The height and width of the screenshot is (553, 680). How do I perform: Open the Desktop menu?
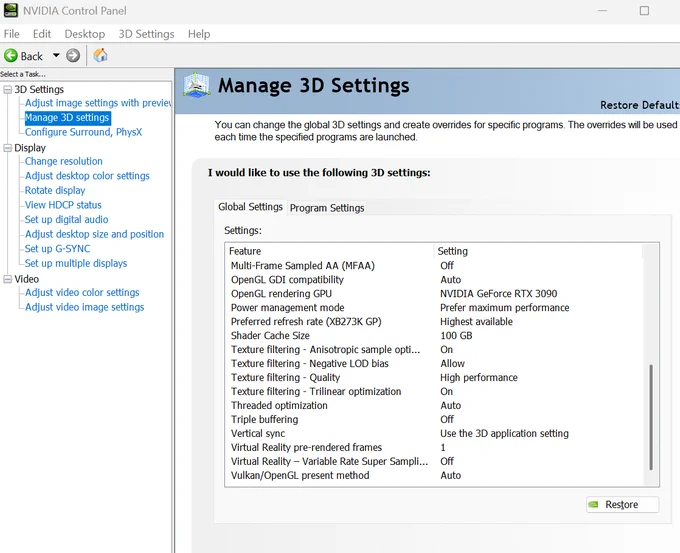pos(85,34)
